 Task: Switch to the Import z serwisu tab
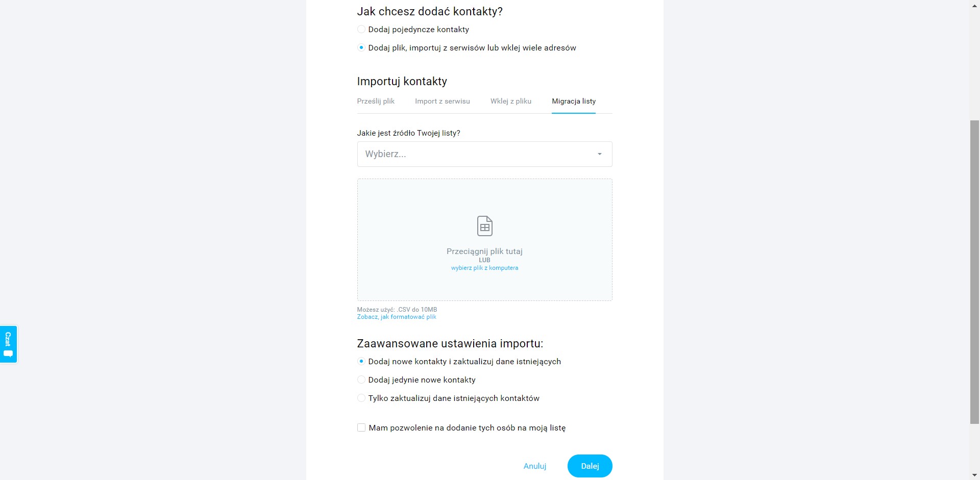tap(443, 101)
